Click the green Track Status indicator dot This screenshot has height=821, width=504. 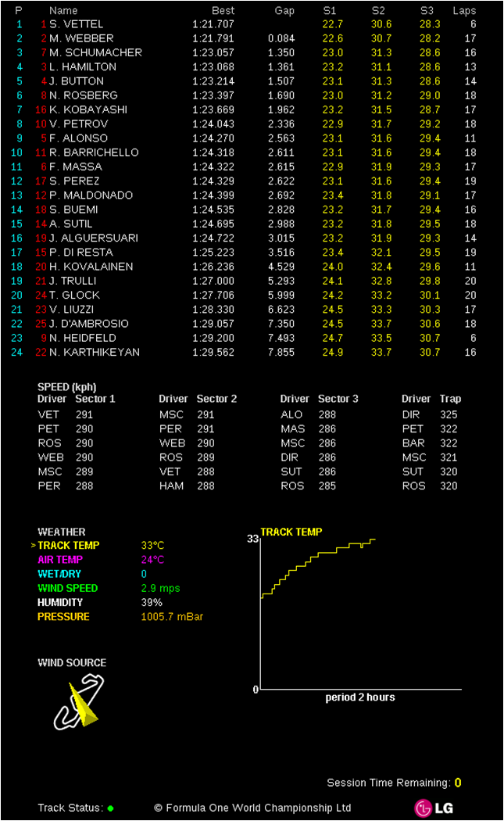click(x=110, y=808)
